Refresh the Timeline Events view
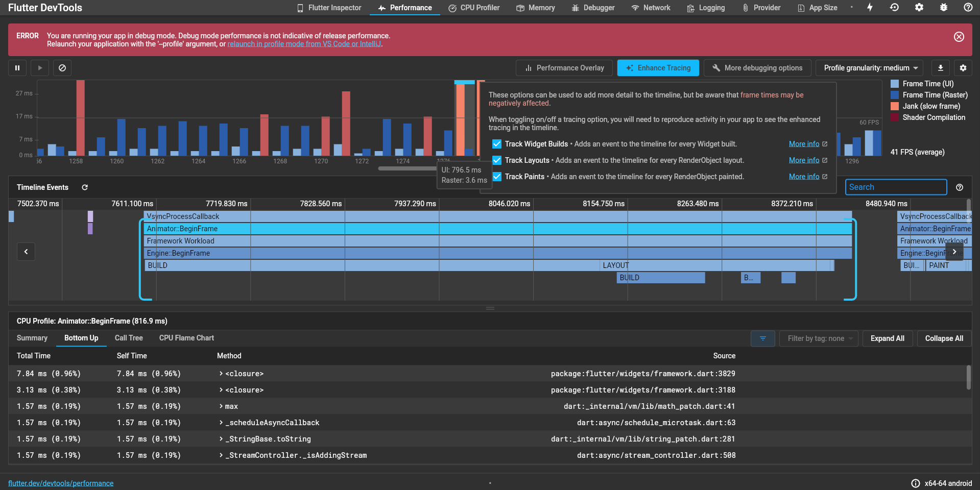The width and height of the screenshot is (980, 490). [85, 187]
